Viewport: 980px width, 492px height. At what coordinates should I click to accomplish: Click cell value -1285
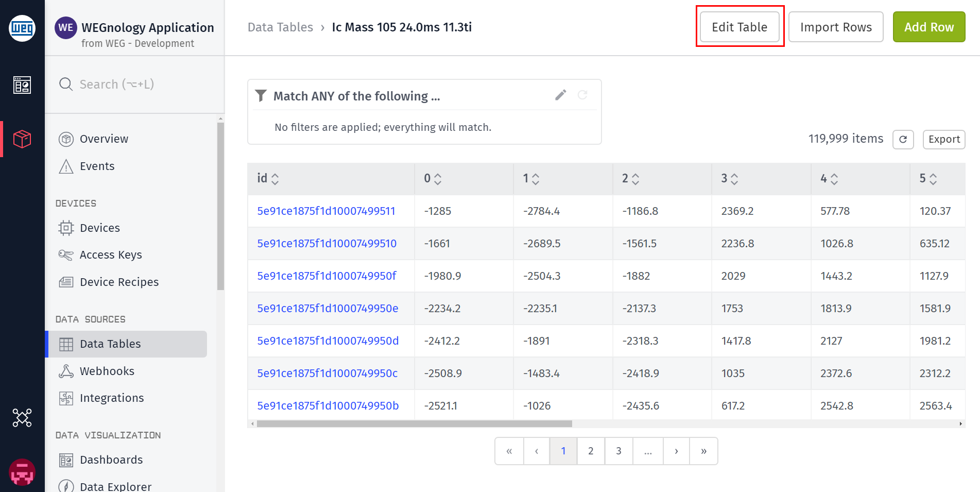[x=437, y=211]
